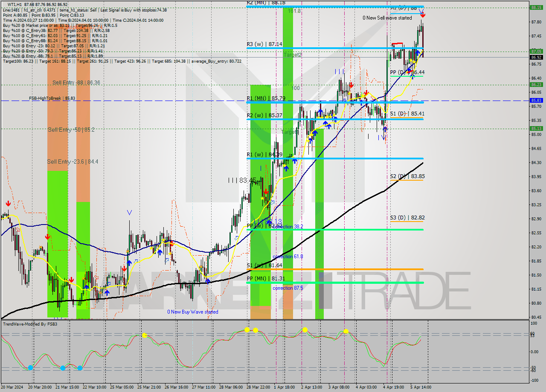
Task: Click the 'S1 (D) | 85.41' daily support label
Action: tap(407, 114)
